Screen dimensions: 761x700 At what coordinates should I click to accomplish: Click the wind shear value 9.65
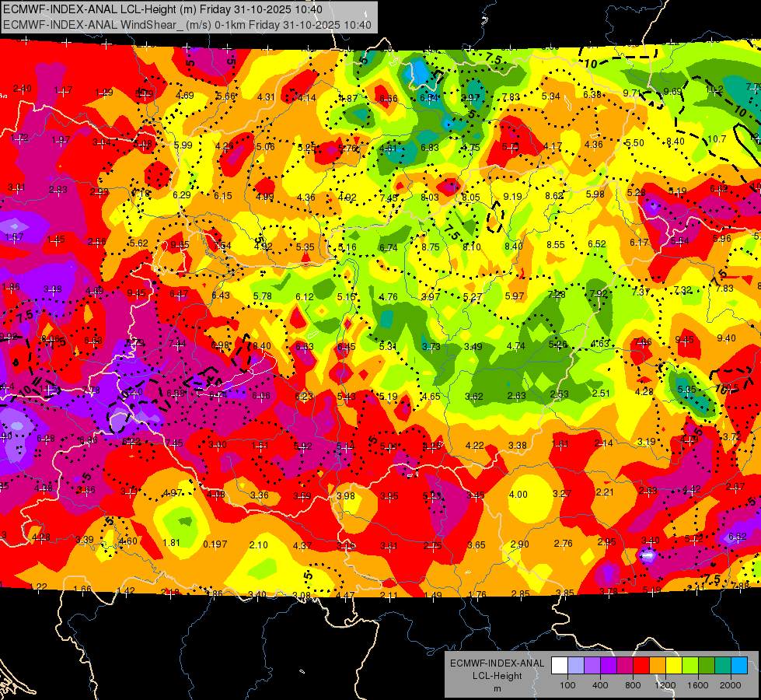pos(180,245)
